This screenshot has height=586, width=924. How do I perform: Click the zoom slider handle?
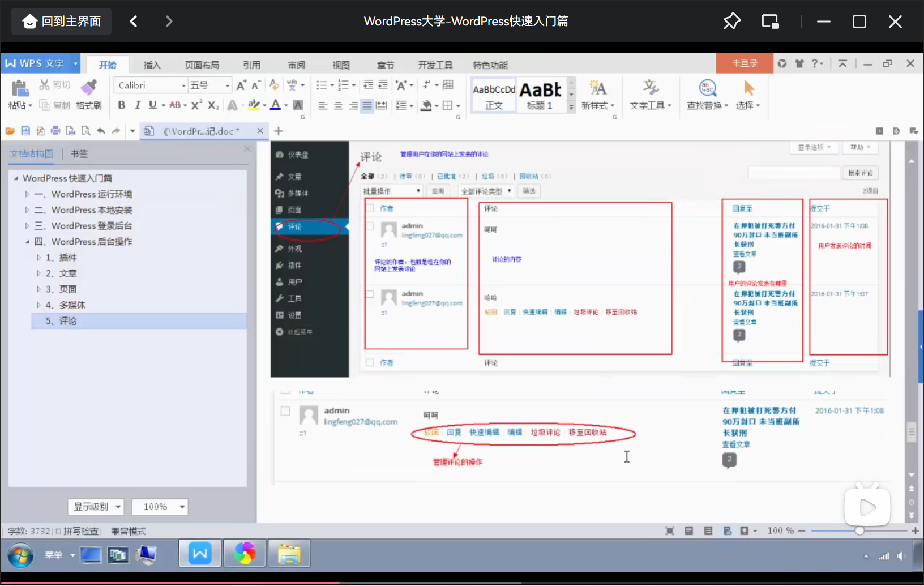tap(859, 531)
